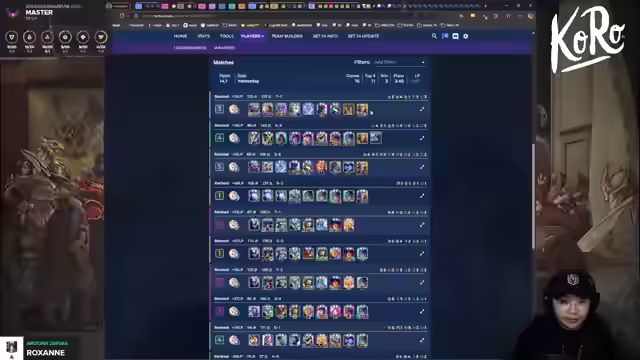Open the SET 14 UPDATE page
640x360 pixels.
pyautogui.click(x=363, y=36)
